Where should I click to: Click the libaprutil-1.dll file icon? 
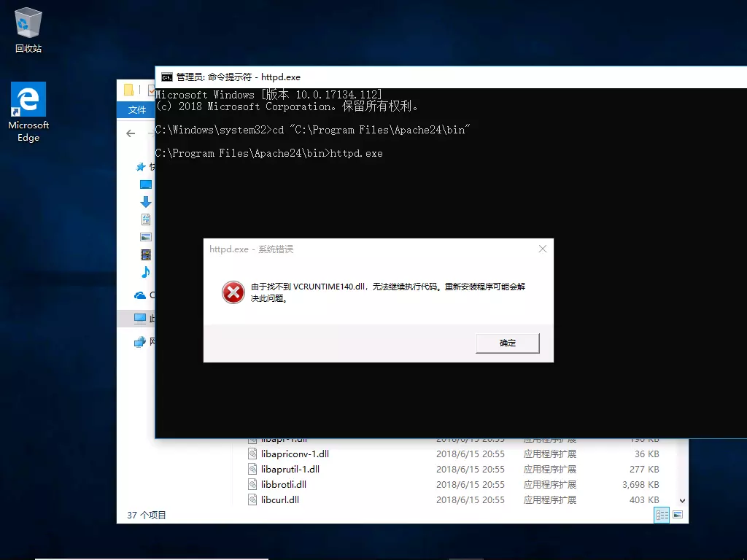coord(252,469)
